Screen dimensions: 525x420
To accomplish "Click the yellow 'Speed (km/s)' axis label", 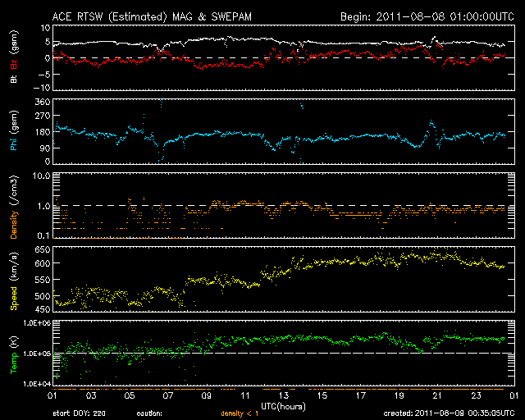I will click(14, 281).
